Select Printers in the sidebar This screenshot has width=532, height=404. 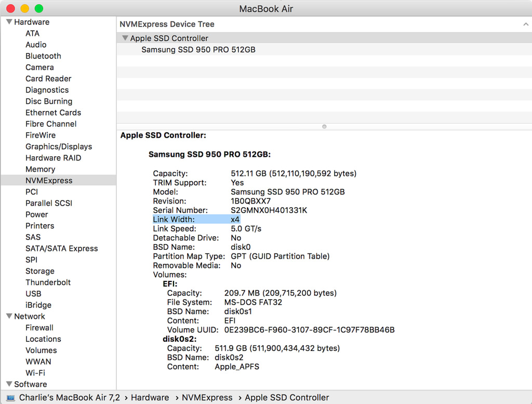click(39, 225)
